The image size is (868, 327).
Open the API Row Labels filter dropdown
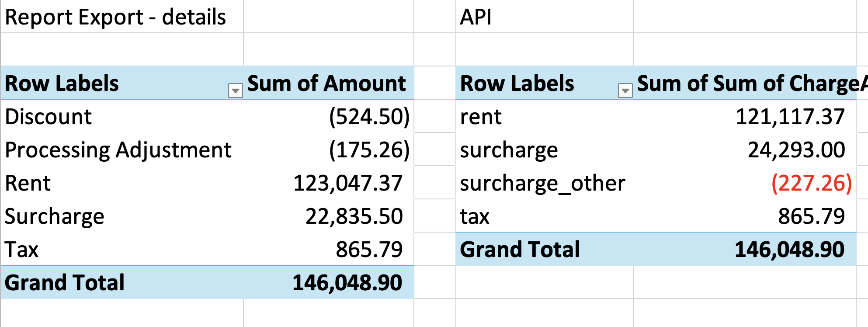pos(625,90)
